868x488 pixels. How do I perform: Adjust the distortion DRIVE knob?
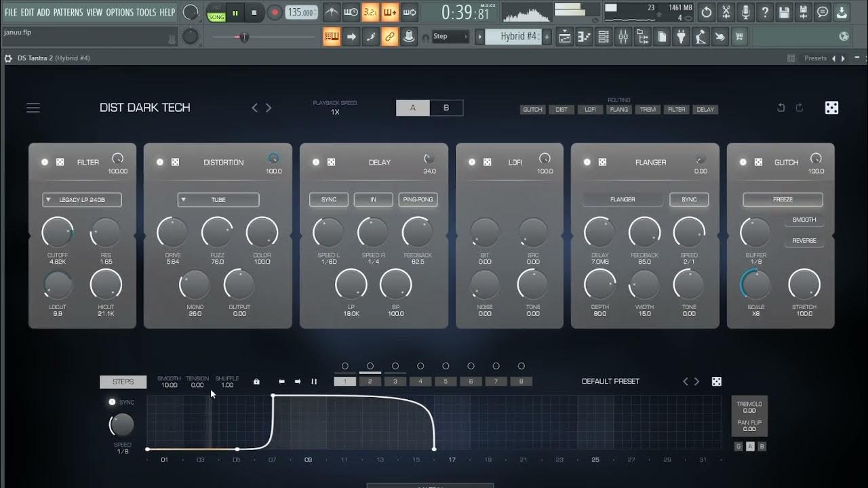pyautogui.click(x=172, y=232)
